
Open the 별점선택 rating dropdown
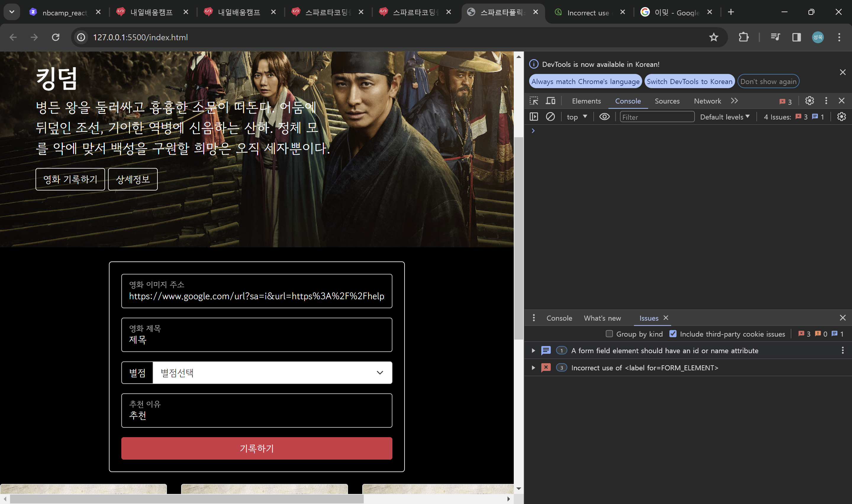[273, 373]
